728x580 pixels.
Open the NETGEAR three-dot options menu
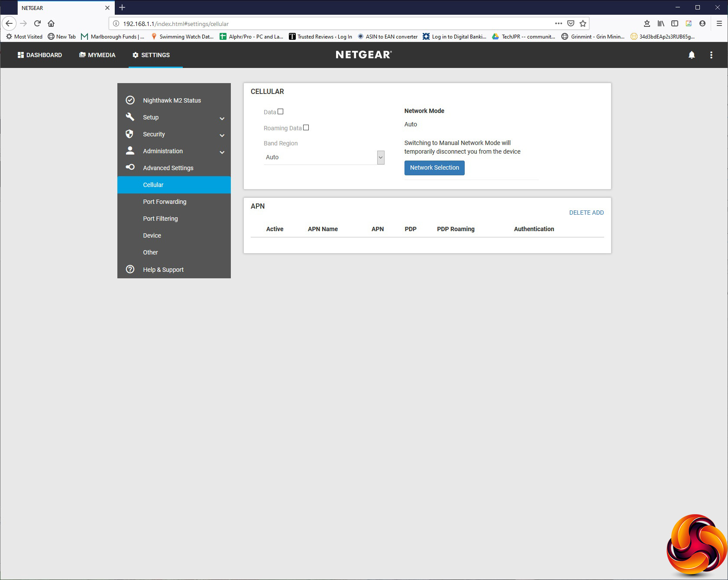click(711, 55)
